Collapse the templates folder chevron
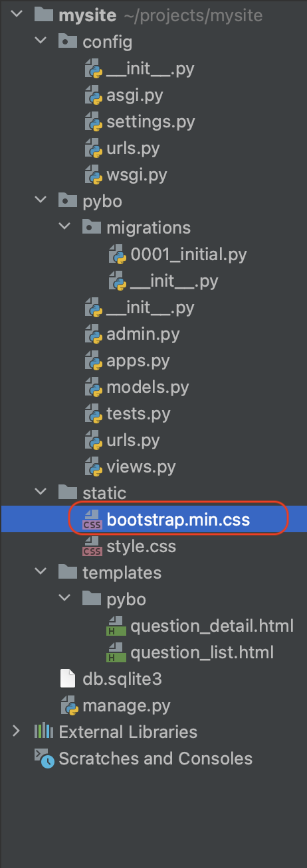Screen dimensions: 307x868 (41, 572)
